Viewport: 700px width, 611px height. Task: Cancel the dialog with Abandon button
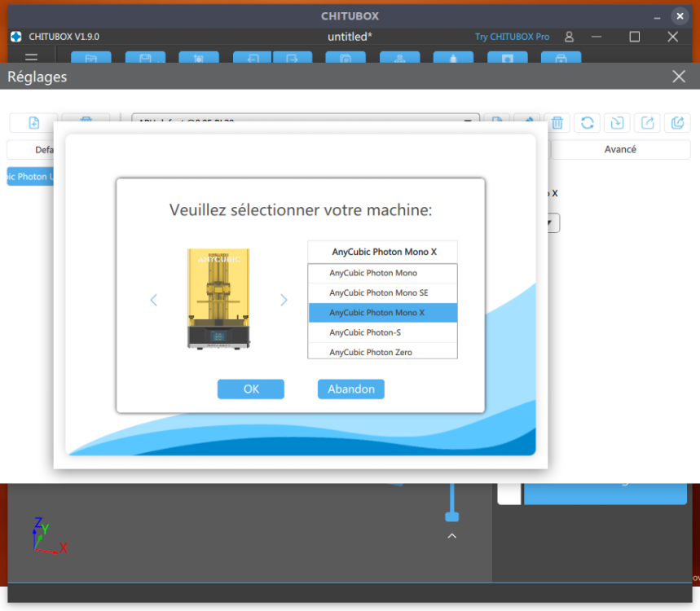coord(351,389)
